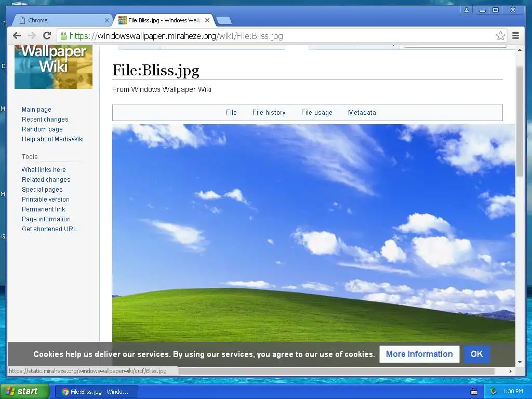Screen dimensions: 532x399
Task: Jump to the Metadata section
Action: tap(362, 112)
